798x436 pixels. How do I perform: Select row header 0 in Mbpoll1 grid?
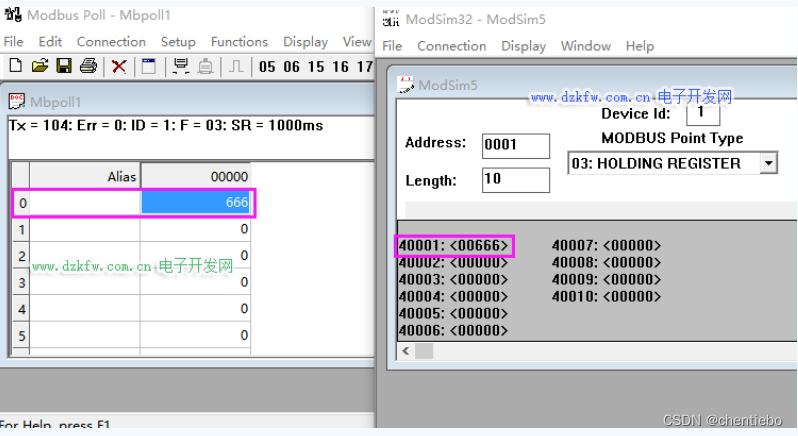click(21, 203)
